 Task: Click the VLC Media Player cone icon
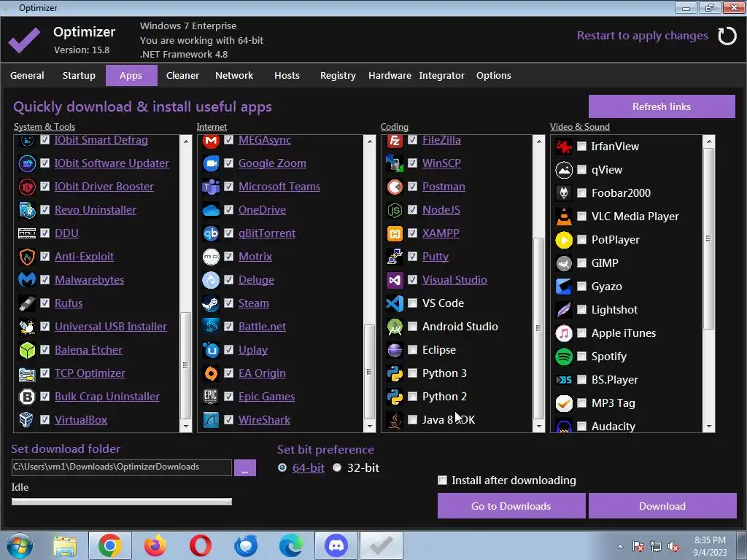click(x=564, y=217)
